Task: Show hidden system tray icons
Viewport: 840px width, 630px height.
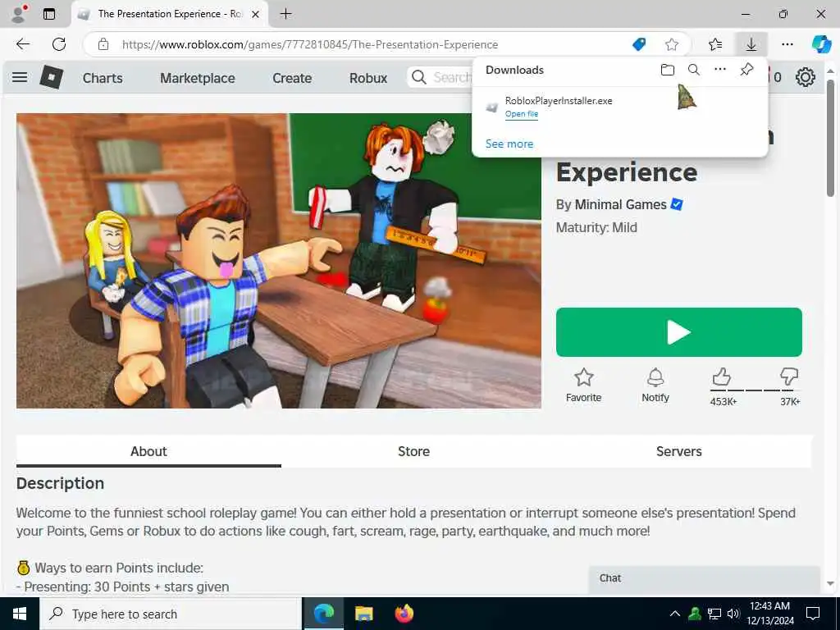Action: pos(674,614)
